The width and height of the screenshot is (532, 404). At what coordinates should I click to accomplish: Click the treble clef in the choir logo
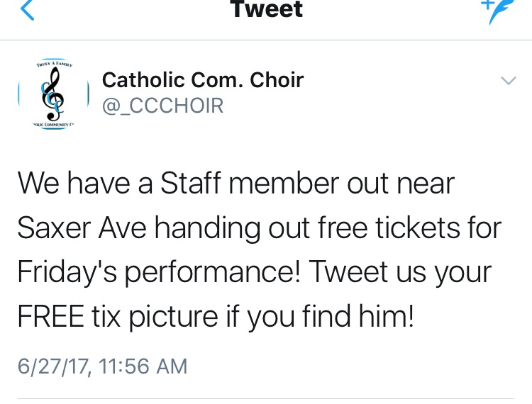(52, 94)
